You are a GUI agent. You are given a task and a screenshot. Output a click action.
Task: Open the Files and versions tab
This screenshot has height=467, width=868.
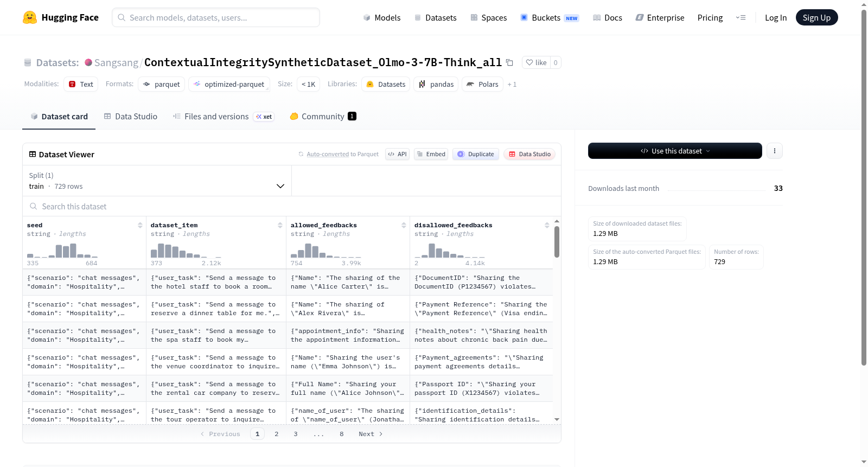point(224,117)
